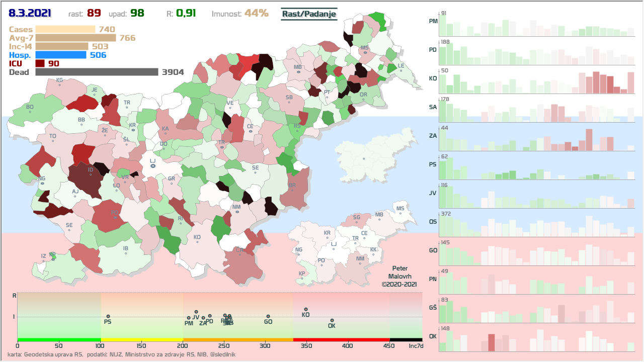Click the MS marker on the small regional map
The width and height of the screenshot is (644, 362).
(400, 213)
